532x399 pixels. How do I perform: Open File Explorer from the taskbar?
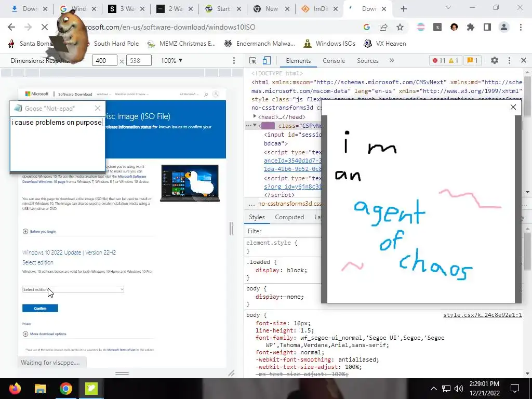[40, 389]
